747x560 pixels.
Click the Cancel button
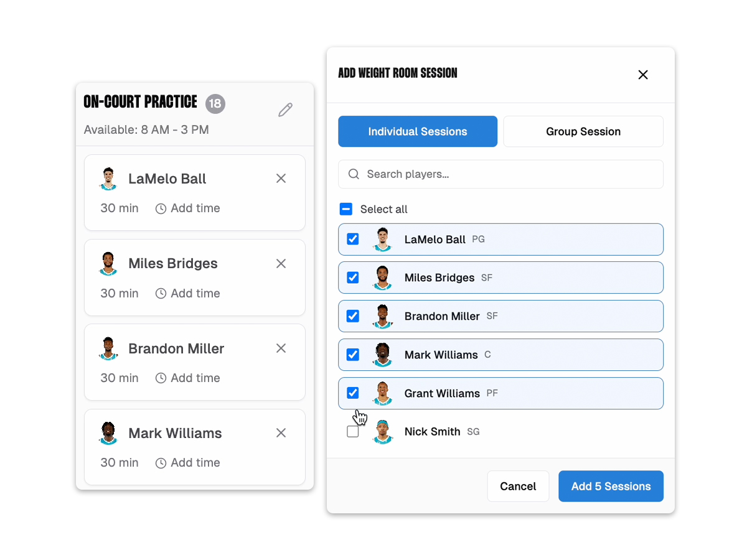coord(518,486)
